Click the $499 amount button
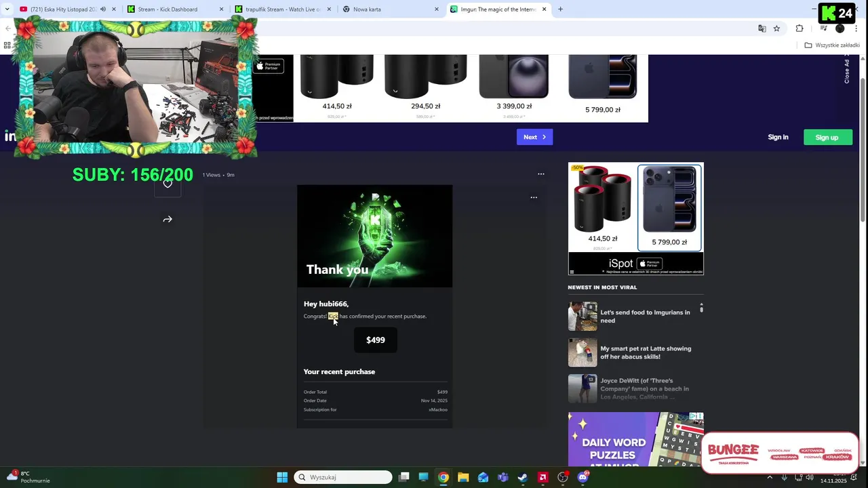This screenshot has height=488, width=868. click(x=376, y=340)
